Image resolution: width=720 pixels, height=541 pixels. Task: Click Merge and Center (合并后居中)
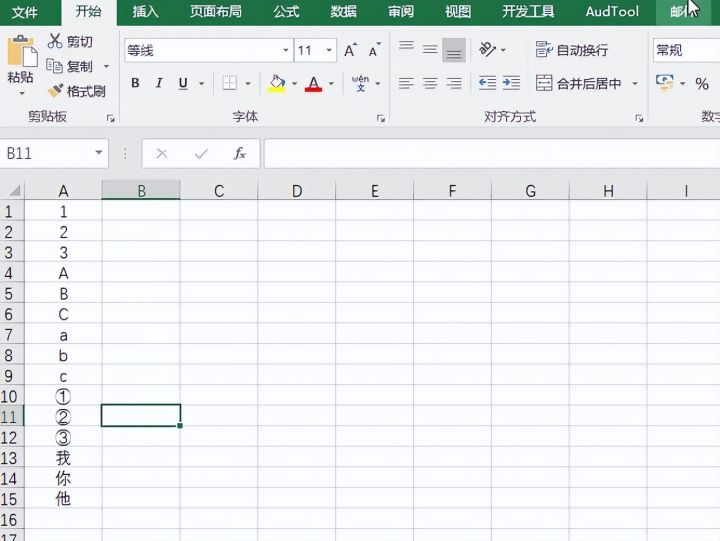[x=579, y=83]
